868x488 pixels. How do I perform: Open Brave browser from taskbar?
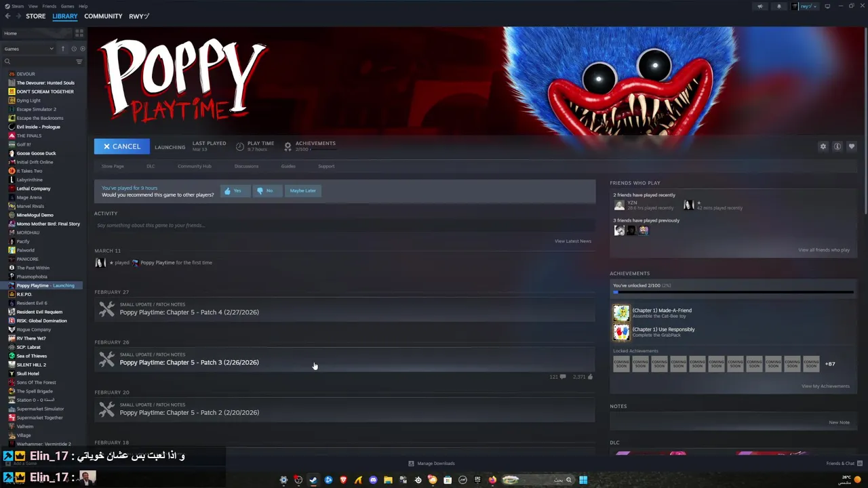click(343, 480)
